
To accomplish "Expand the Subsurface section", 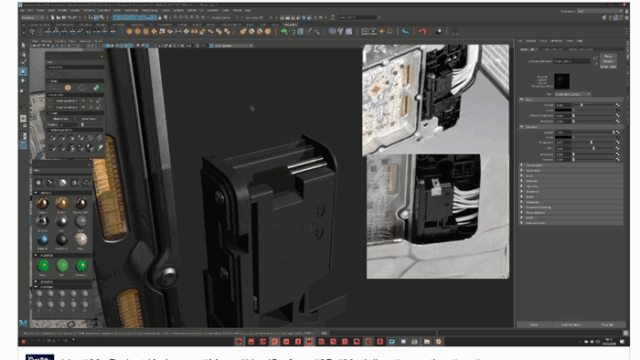I will coord(571,171).
